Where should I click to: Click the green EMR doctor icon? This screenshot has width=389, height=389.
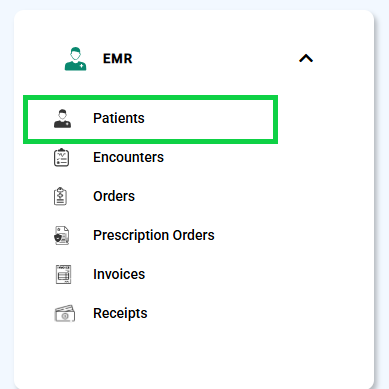pyautogui.click(x=75, y=59)
